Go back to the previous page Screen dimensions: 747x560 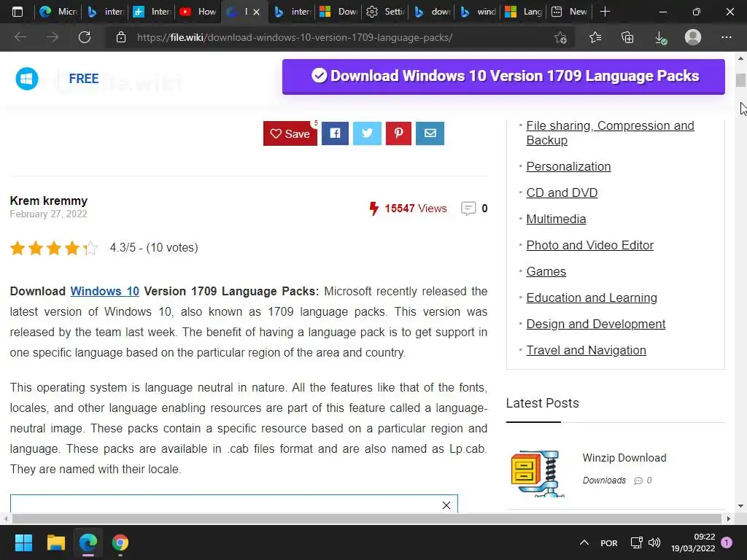coord(20,37)
